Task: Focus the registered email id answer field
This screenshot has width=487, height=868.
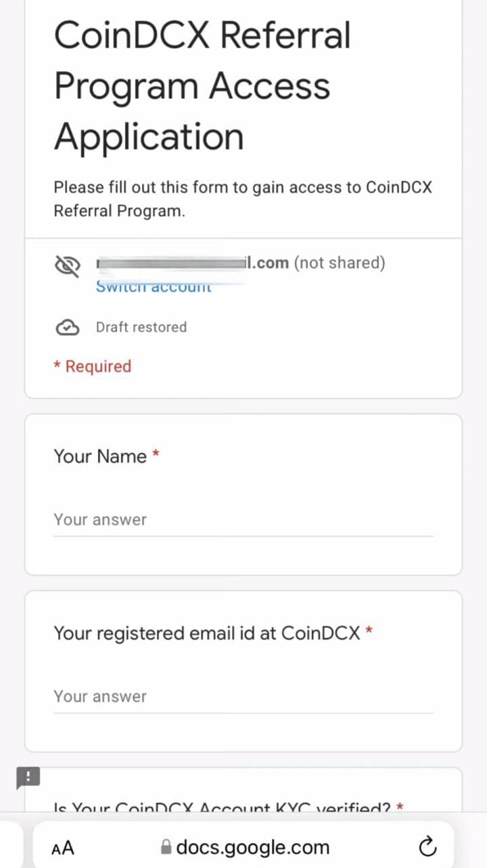Action: click(x=243, y=697)
